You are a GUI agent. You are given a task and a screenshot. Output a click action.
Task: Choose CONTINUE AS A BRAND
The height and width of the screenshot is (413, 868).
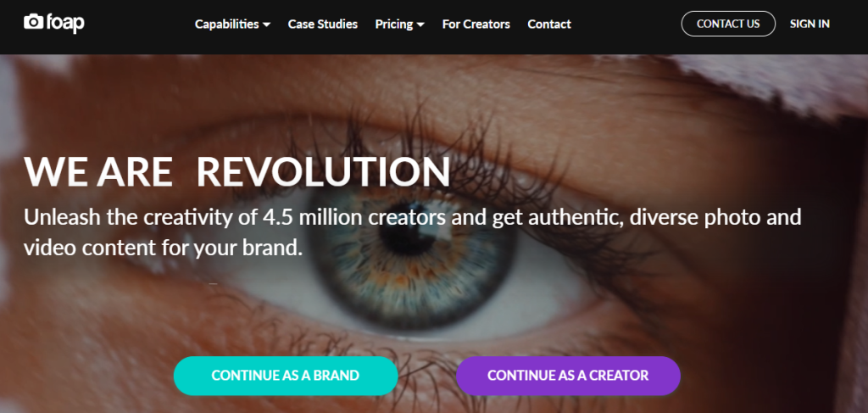(x=286, y=375)
